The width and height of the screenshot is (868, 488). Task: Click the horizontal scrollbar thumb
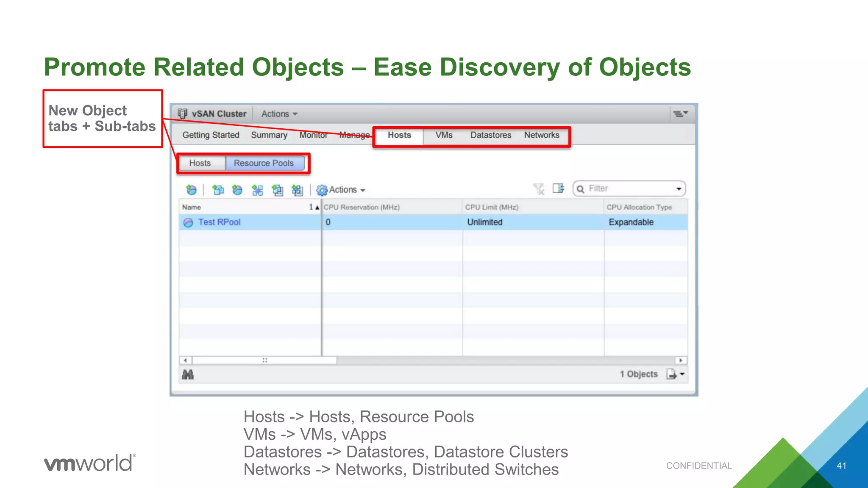[x=264, y=360]
